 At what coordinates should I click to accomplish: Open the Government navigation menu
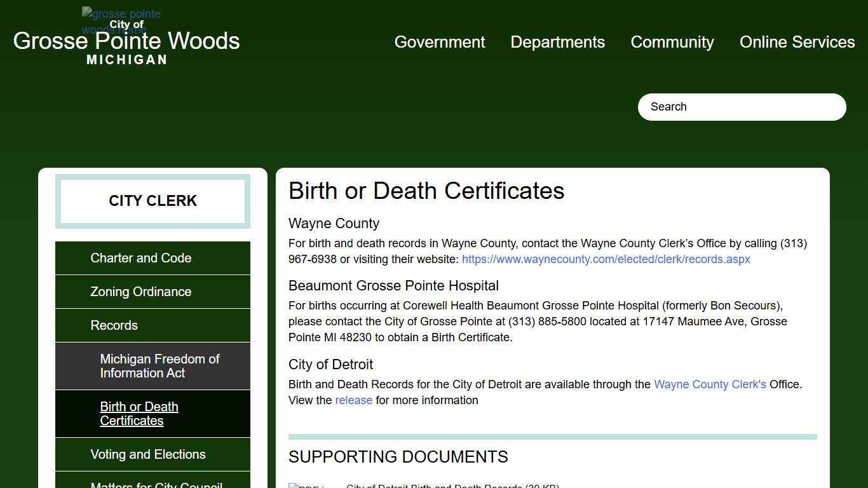click(x=439, y=42)
